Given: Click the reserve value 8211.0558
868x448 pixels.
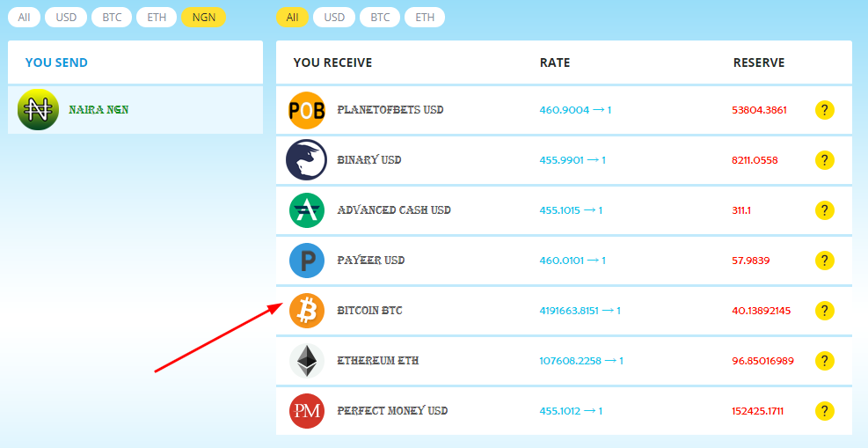Looking at the screenshot, I should point(755,160).
